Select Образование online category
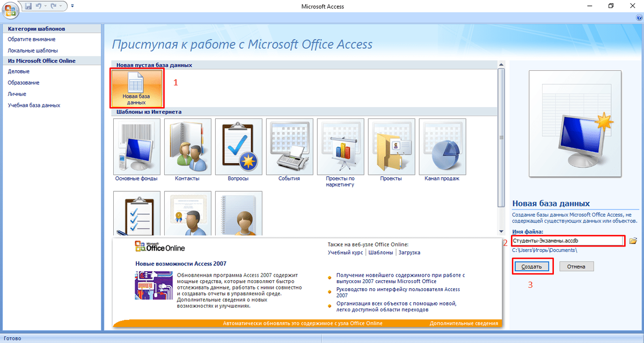Viewport: 644px width, 343px height. [23, 83]
